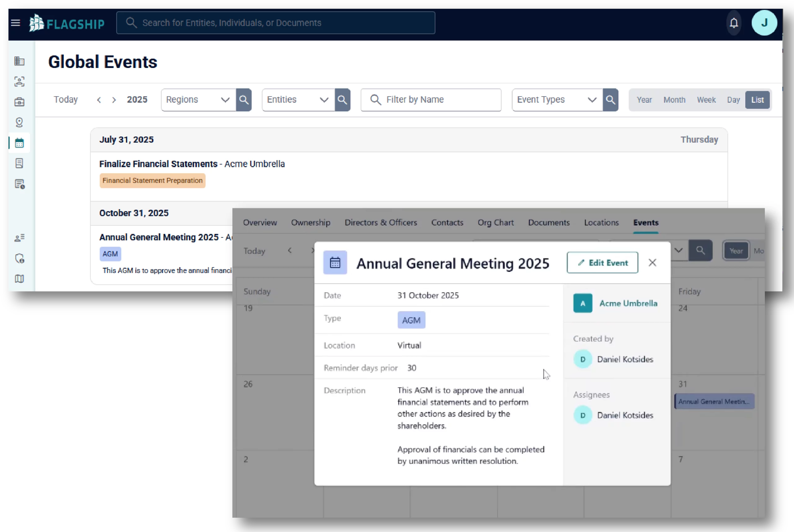Go to next year arrow in Global Events

114,100
